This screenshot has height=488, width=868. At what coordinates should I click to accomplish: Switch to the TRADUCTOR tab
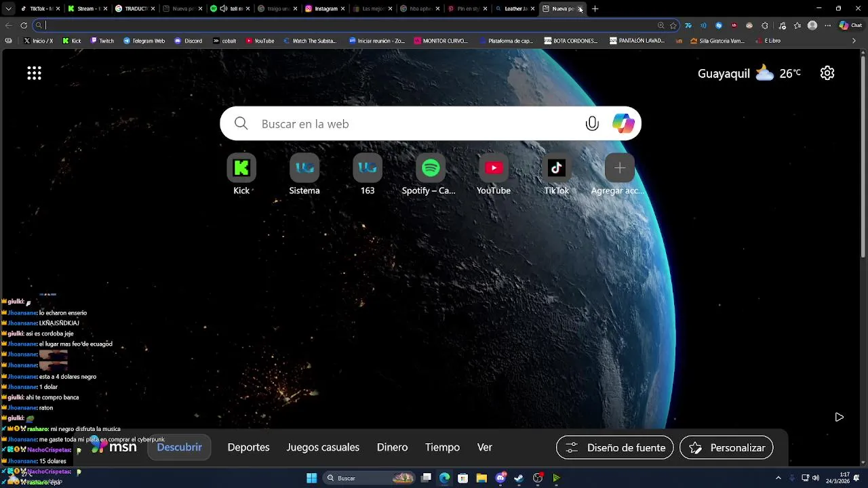(x=136, y=9)
